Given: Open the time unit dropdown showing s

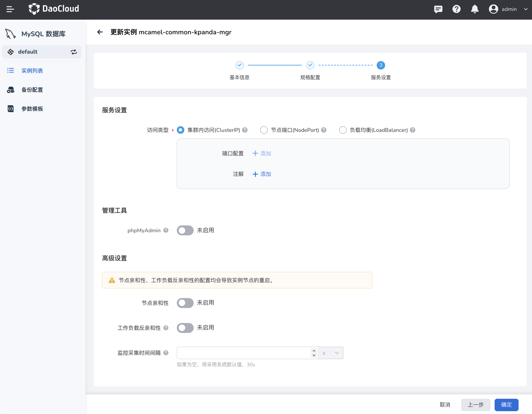Looking at the screenshot, I should coord(331,353).
